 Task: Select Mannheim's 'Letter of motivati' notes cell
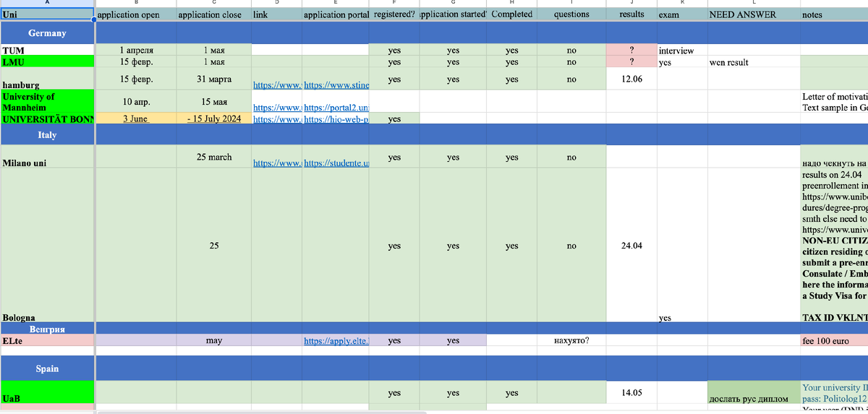(834, 101)
